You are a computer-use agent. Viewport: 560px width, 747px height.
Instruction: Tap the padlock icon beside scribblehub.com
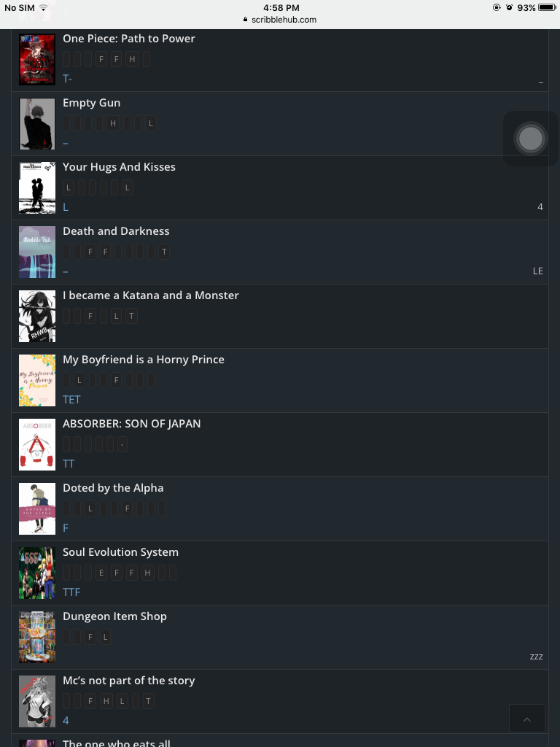pos(245,20)
